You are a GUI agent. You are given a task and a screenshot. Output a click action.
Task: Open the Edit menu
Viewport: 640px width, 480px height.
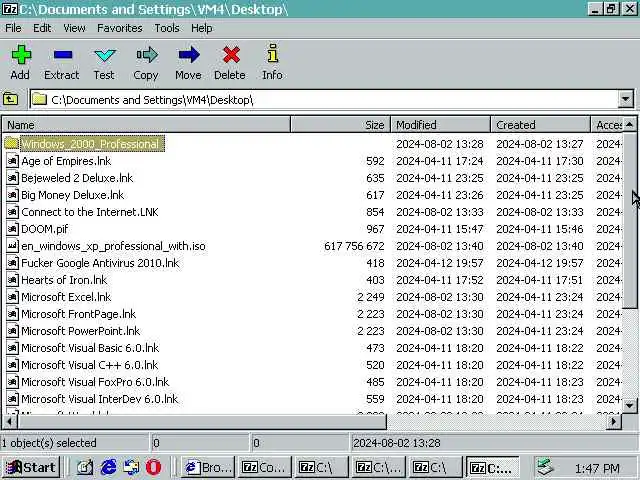click(42, 28)
